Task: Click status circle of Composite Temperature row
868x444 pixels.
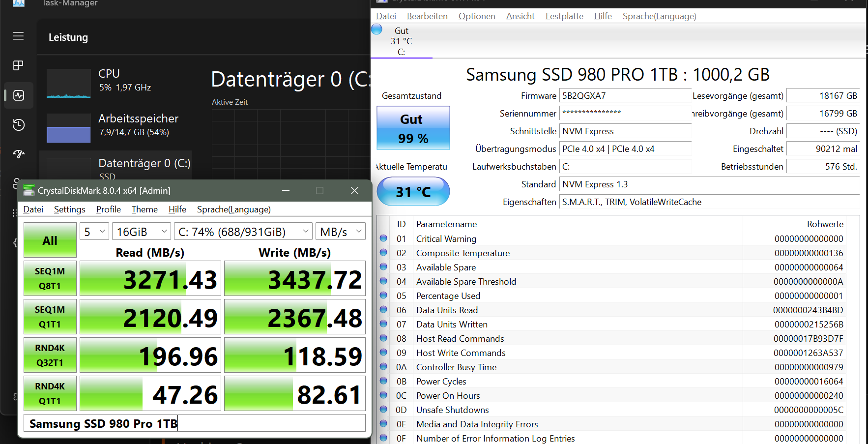Action: pyautogui.click(x=384, y=253)
